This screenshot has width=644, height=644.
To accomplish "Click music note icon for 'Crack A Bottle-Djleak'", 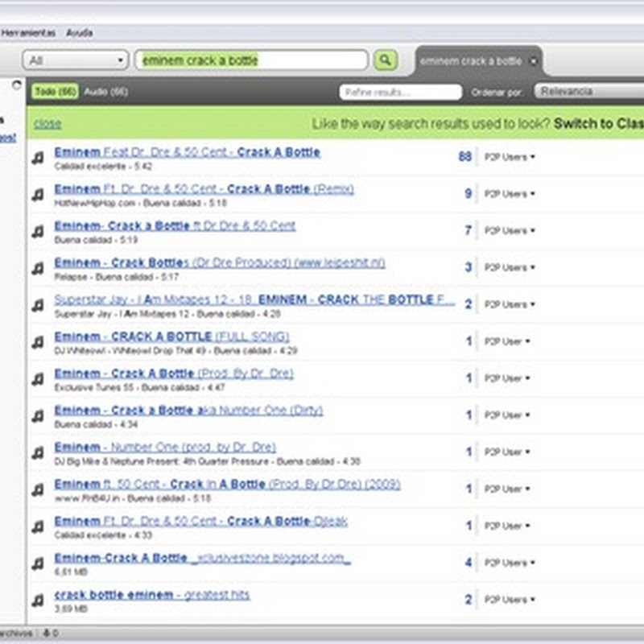I will click(x=38, y=526).
